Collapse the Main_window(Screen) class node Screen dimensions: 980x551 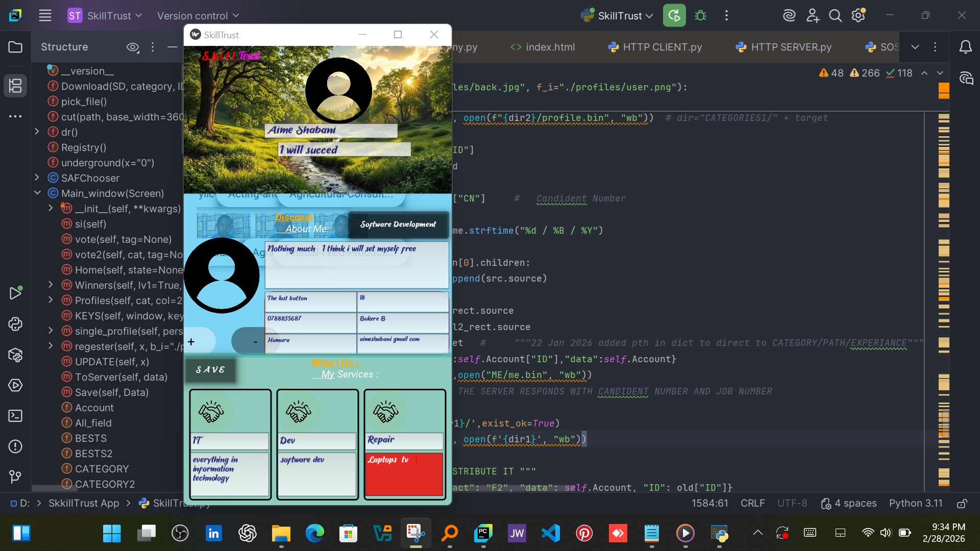point(37,193)
